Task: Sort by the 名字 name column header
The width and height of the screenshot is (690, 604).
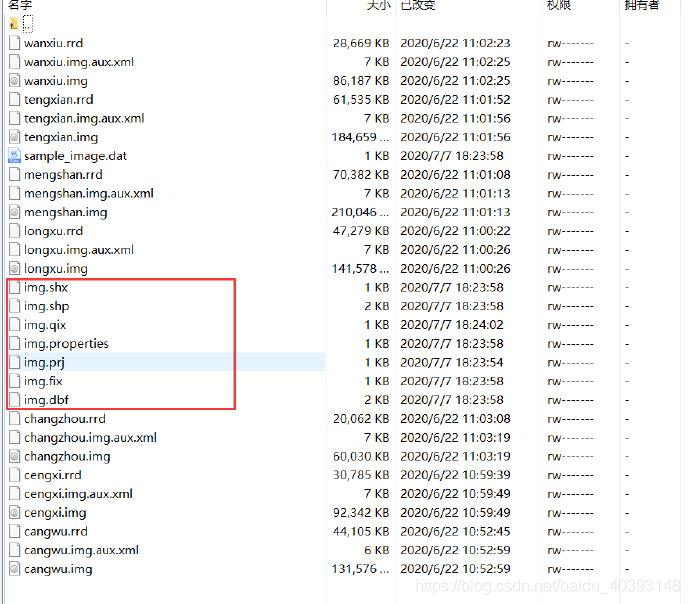Action: (20, 4)
